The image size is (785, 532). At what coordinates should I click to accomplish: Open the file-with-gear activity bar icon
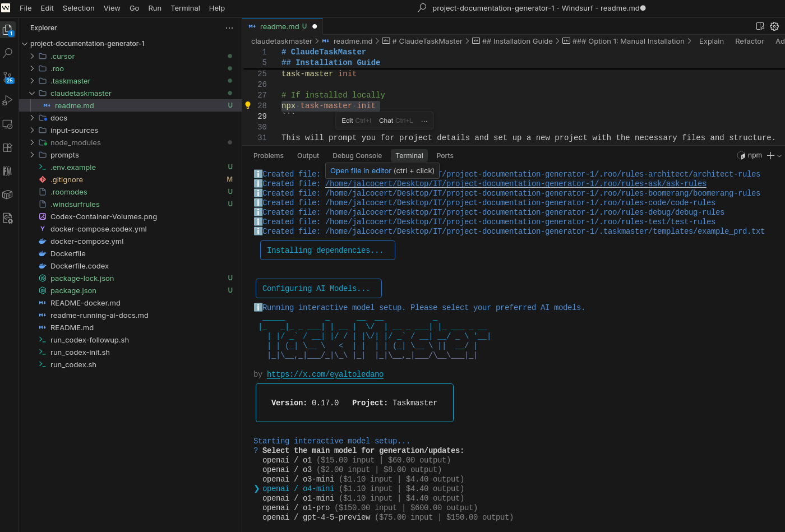coord(8,218)
